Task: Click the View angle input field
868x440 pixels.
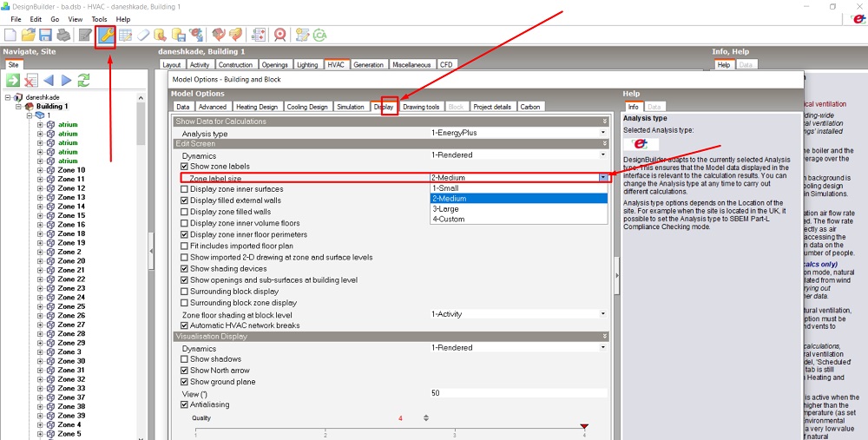Action: 519,393
